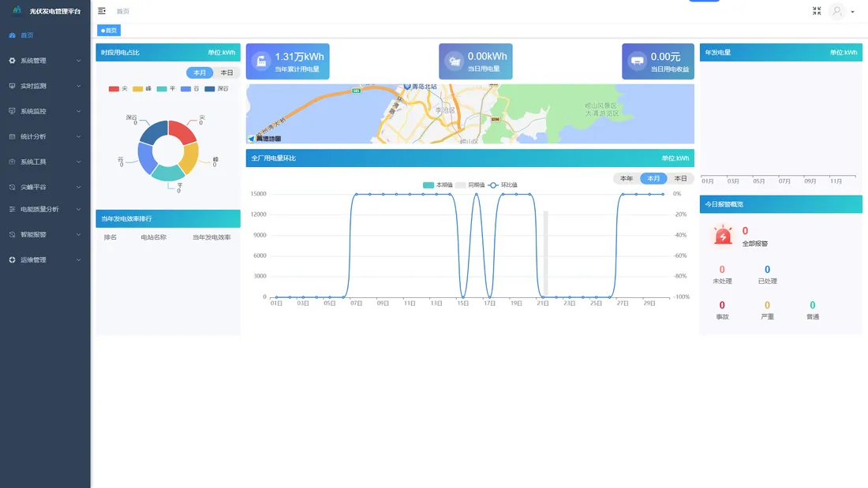Click the 未处理 alarm count
The image size is (868, 488).
click(x=722, y=270)
